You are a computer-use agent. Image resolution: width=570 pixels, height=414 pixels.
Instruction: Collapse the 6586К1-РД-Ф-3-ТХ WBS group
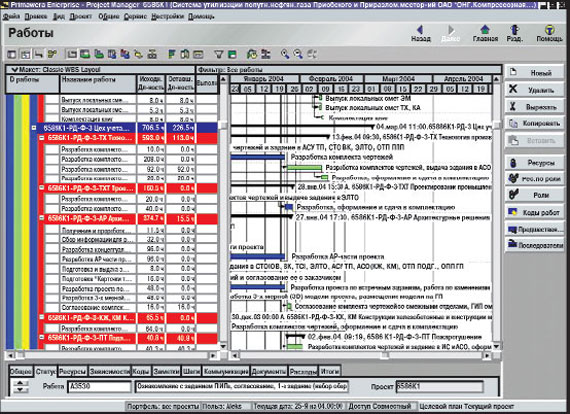[x=42, y=137]
